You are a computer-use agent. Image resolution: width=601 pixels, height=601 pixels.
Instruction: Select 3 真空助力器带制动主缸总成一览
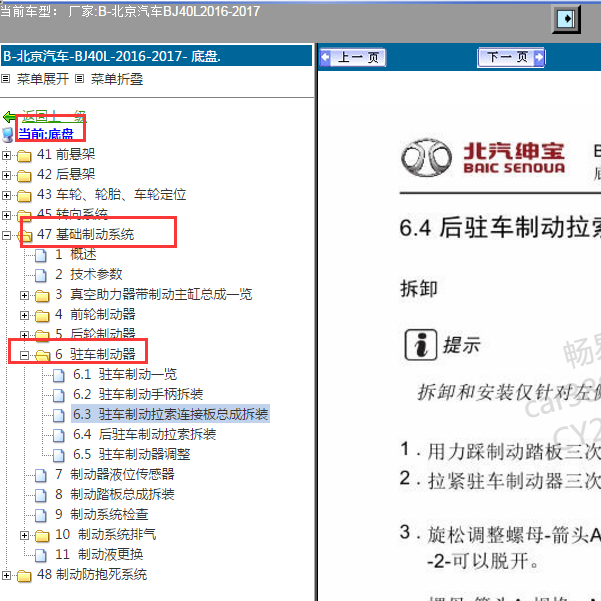(154, 294)
